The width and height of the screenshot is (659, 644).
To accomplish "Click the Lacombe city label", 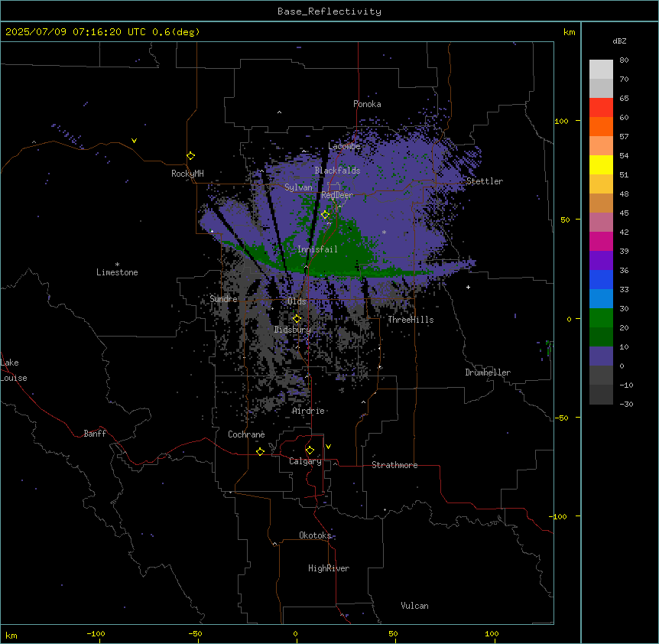I will coord(344,146).
